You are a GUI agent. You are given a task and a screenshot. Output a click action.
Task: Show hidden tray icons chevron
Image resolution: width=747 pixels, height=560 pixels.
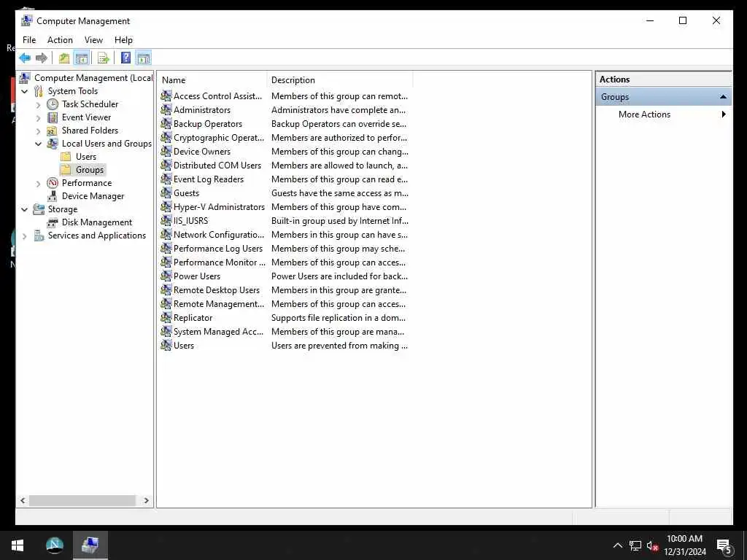pyautogui.click(x=617, y=545)
